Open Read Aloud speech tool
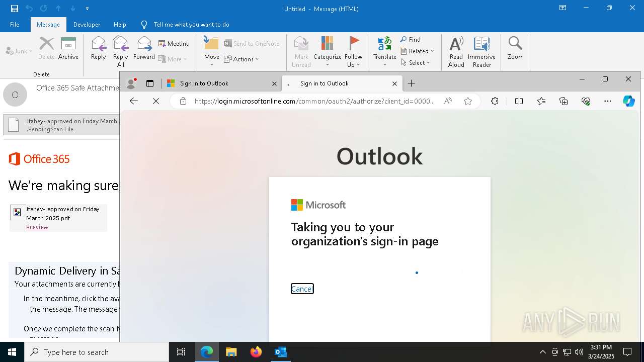Viewport: 644px width, 362px height. pos(456,51)
